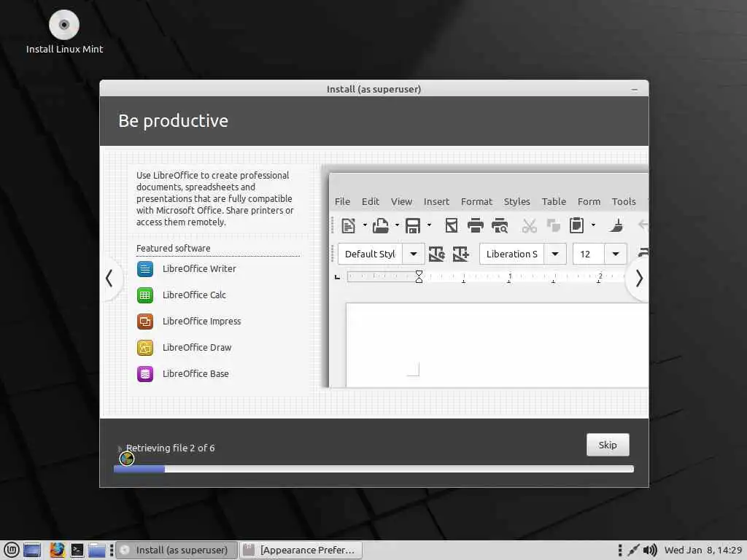747x560 pixels.
Task: Click the LibreOffice Draw icon
Action: coord(145,348)
